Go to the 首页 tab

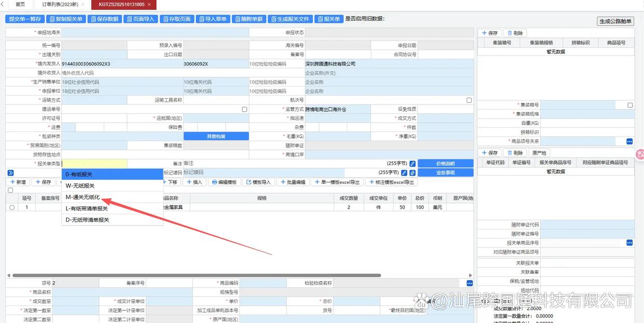pyautogui.click(x=20, y=4)
